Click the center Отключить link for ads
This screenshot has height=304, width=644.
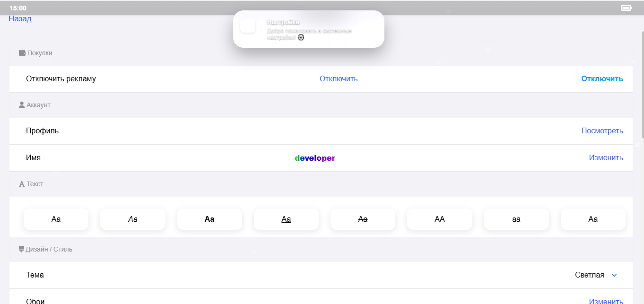(339, 78)
